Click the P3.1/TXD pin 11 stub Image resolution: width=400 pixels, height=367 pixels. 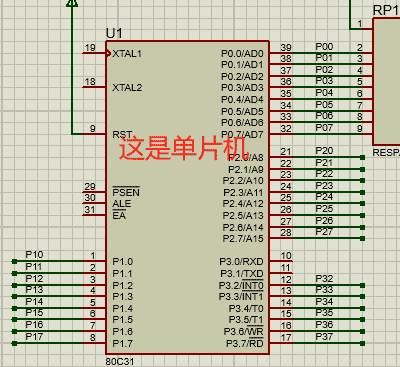tap(281, 273)
